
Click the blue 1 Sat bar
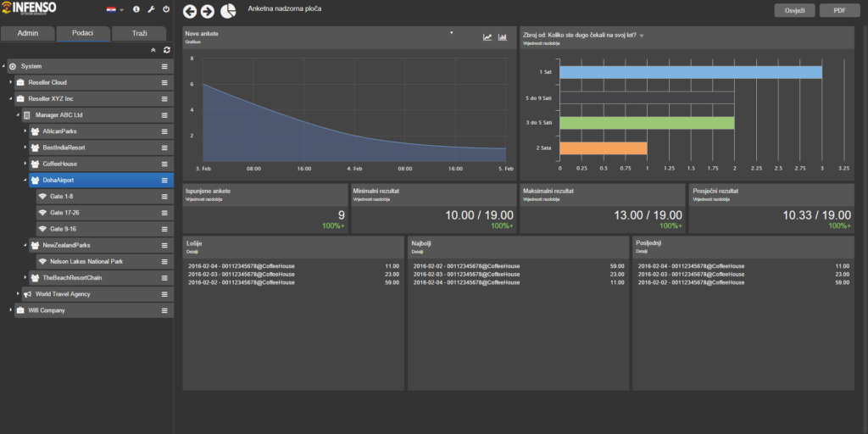click(690, 72)
